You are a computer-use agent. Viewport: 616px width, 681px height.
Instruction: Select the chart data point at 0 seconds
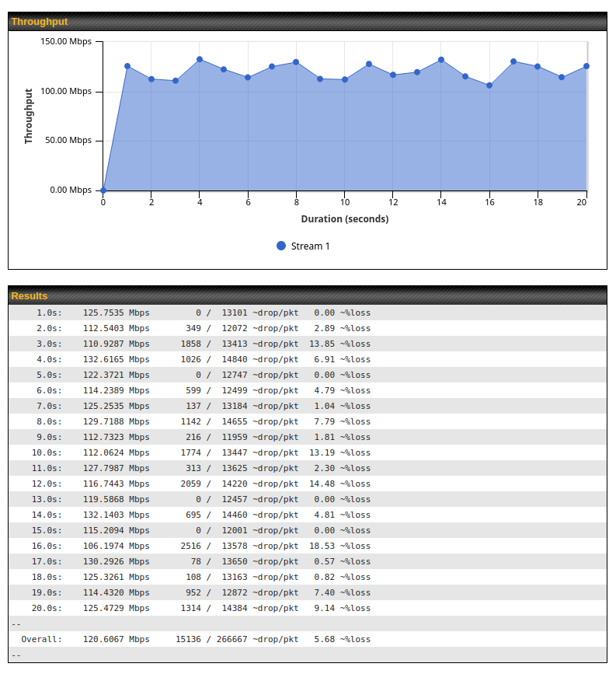point(103,190)
